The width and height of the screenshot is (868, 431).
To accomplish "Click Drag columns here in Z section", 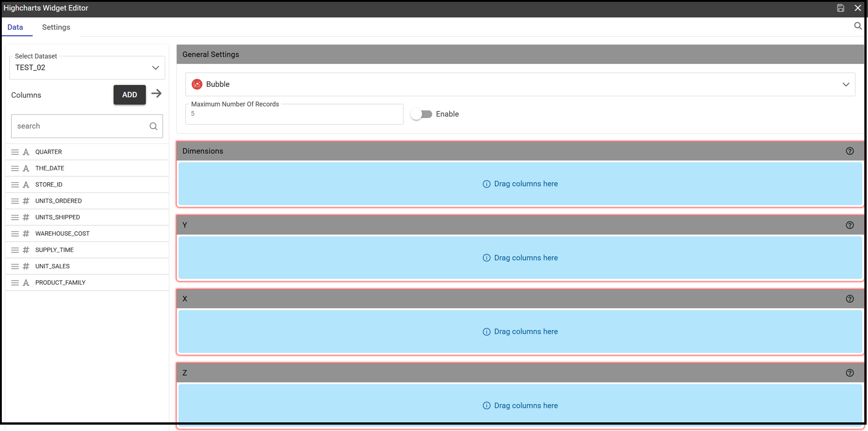I will pyautogui.click(x=526, y=406).
